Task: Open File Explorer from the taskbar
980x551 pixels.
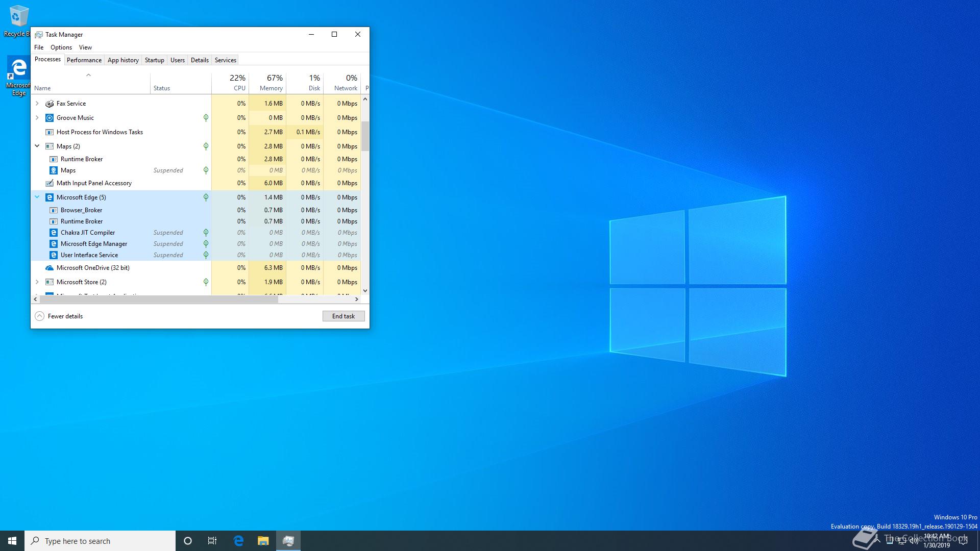Action: 263,541
